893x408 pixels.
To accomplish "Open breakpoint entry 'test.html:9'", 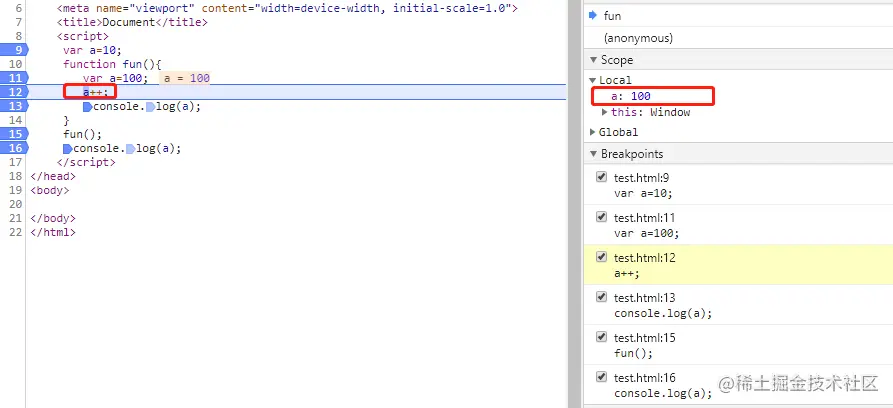I will 738,185.
